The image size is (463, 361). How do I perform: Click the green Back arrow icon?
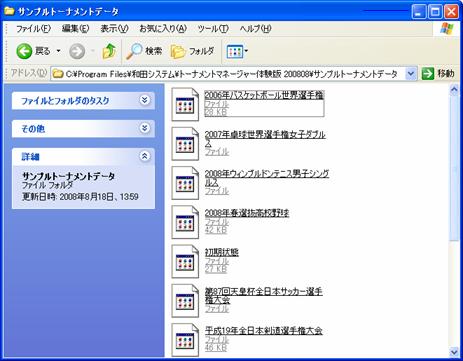coord(24,51)
